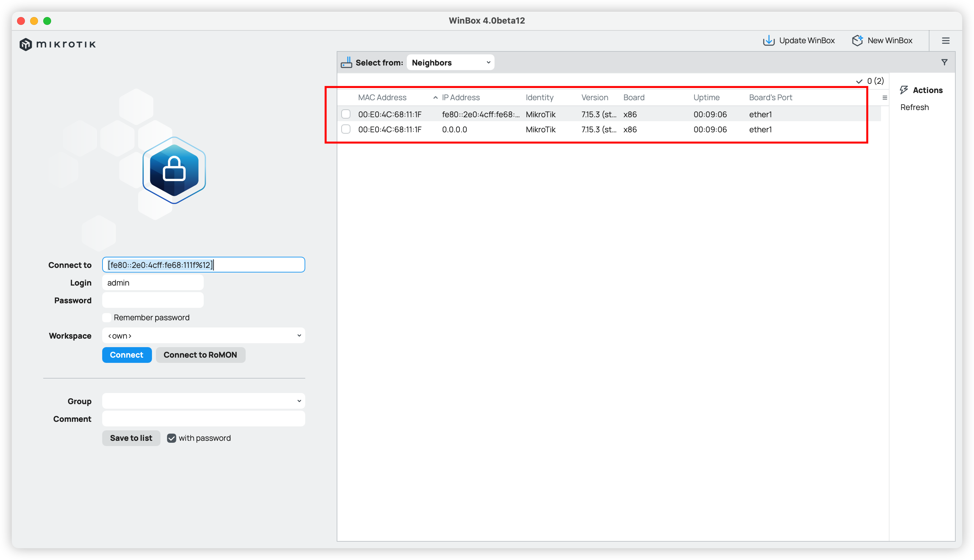Sort by the Version column header
This screenshot has width=974, height=560.
(x=594, y=97)
